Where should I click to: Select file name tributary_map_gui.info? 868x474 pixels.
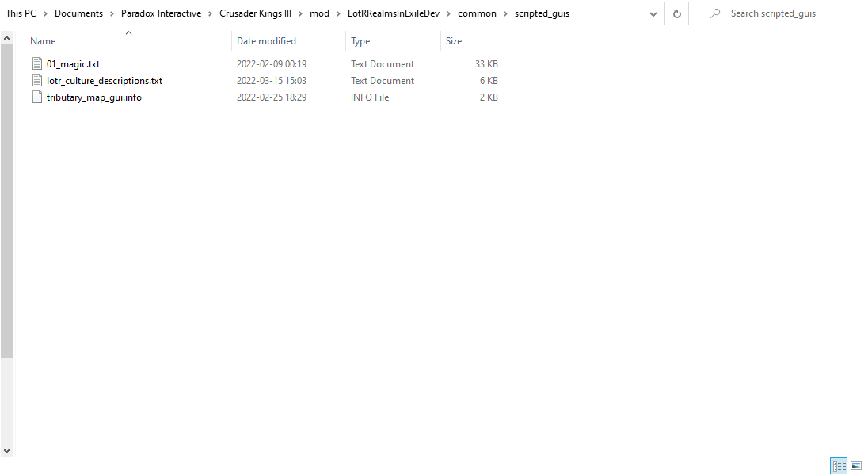point(94,97)
